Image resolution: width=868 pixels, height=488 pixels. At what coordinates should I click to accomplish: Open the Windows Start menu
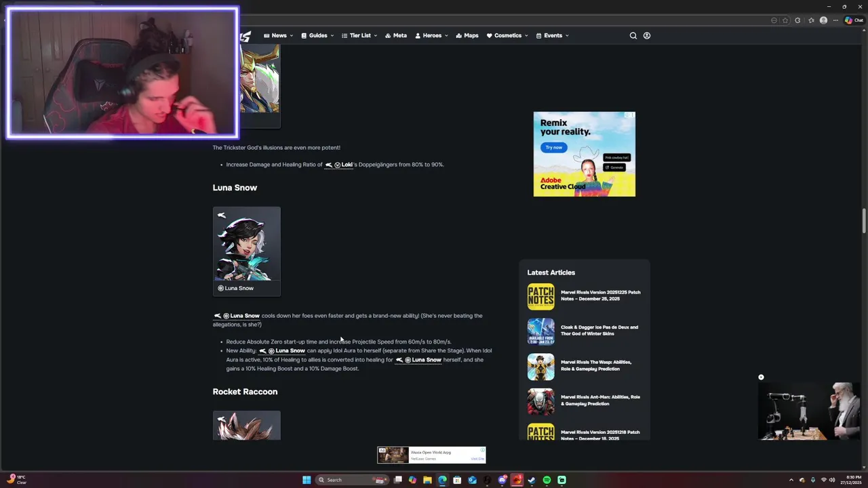(x=307, y=480)
